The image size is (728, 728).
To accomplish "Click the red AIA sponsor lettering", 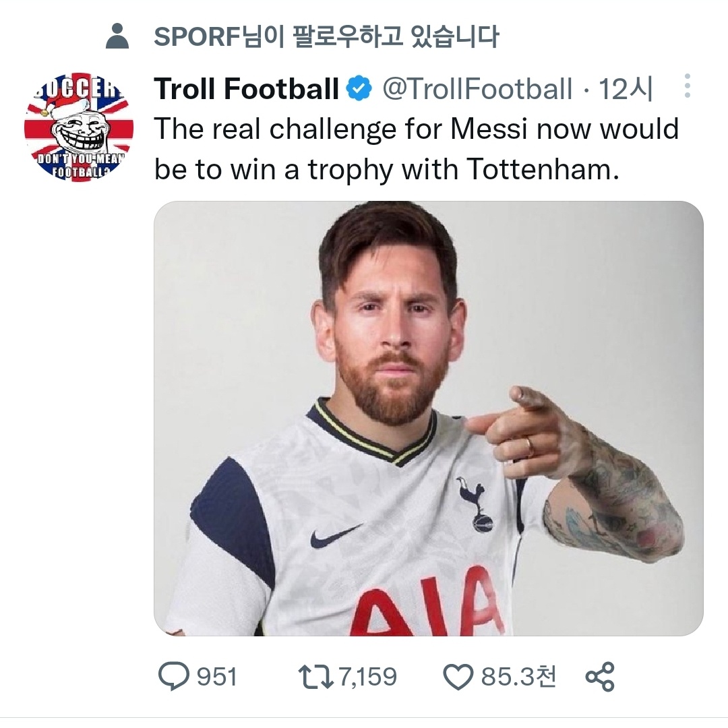I will pos(430,603).
